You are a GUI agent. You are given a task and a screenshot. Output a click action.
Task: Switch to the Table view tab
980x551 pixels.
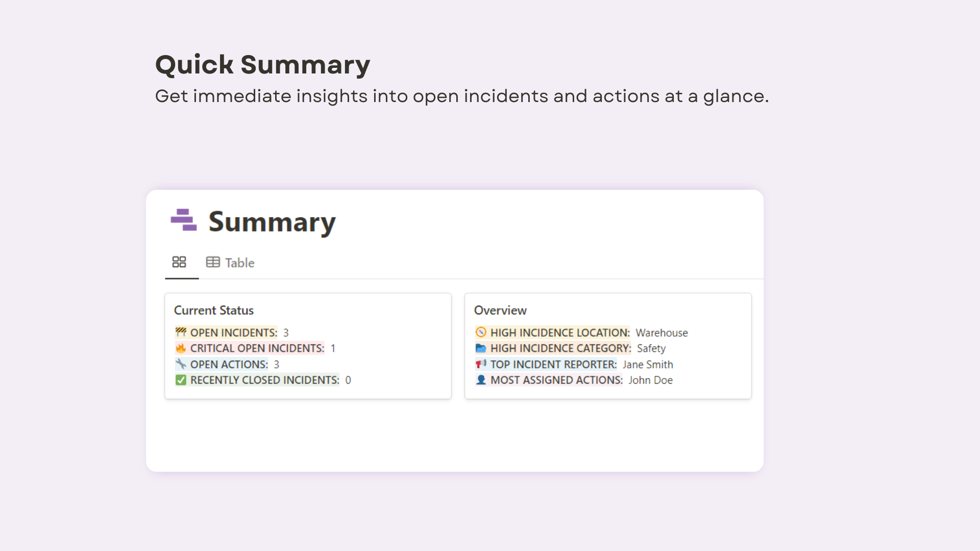click(x=230, y=263)
